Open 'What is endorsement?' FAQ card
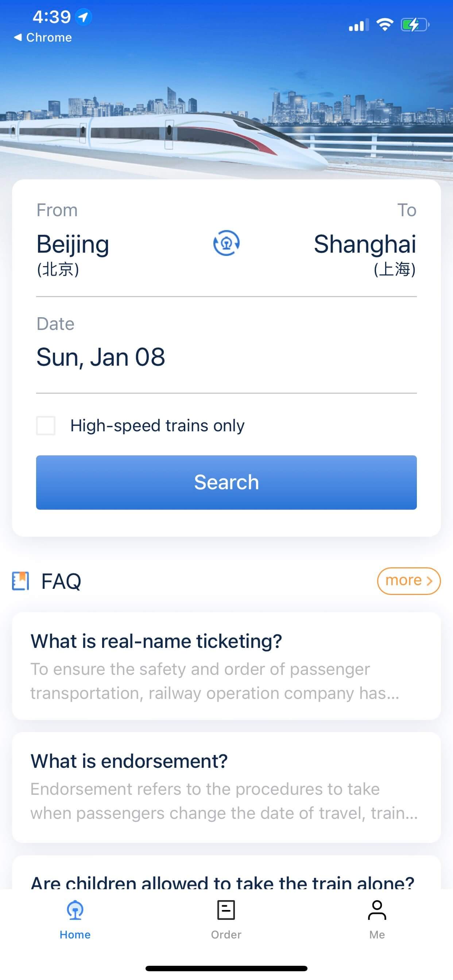The height and width of the screenshot is (980, 453). [226, 786]
